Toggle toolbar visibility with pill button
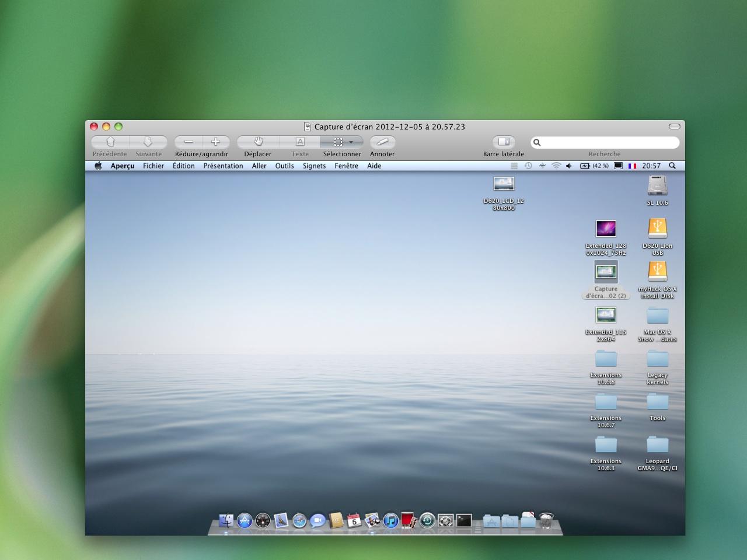Screen dimensions: 747x560 tap(674, 127)
